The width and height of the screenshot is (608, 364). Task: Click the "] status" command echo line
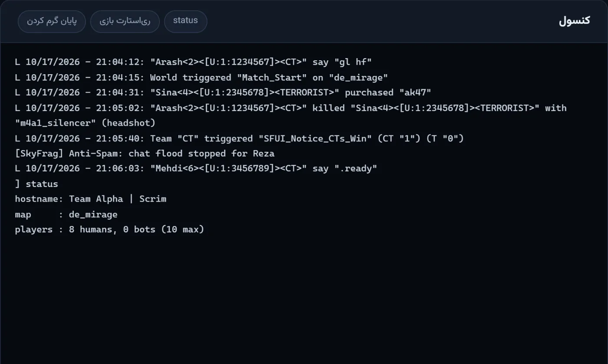click(36, 184)
